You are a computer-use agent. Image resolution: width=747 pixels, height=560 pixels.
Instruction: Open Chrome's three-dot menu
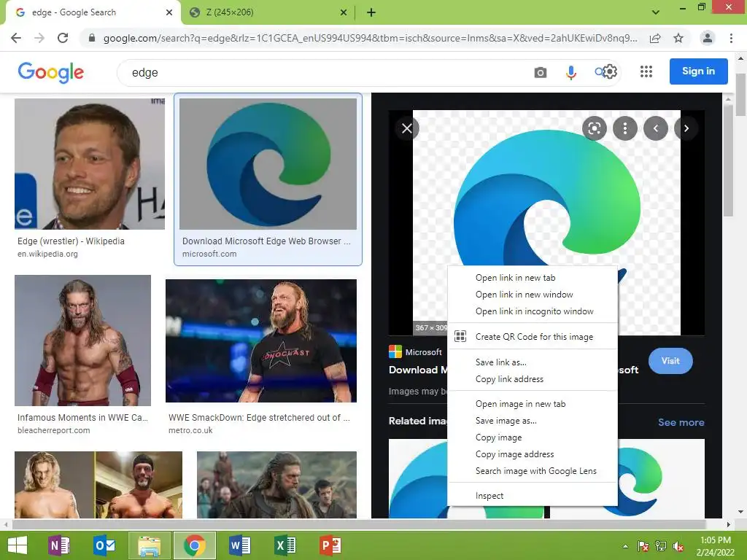731,38
